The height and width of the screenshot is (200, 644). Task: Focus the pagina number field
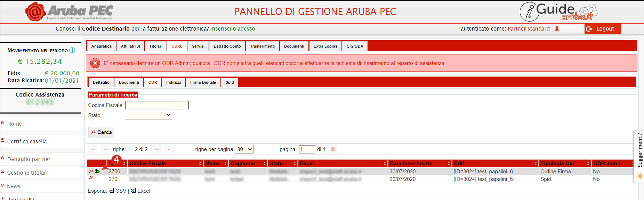click(x=307, y=149)
